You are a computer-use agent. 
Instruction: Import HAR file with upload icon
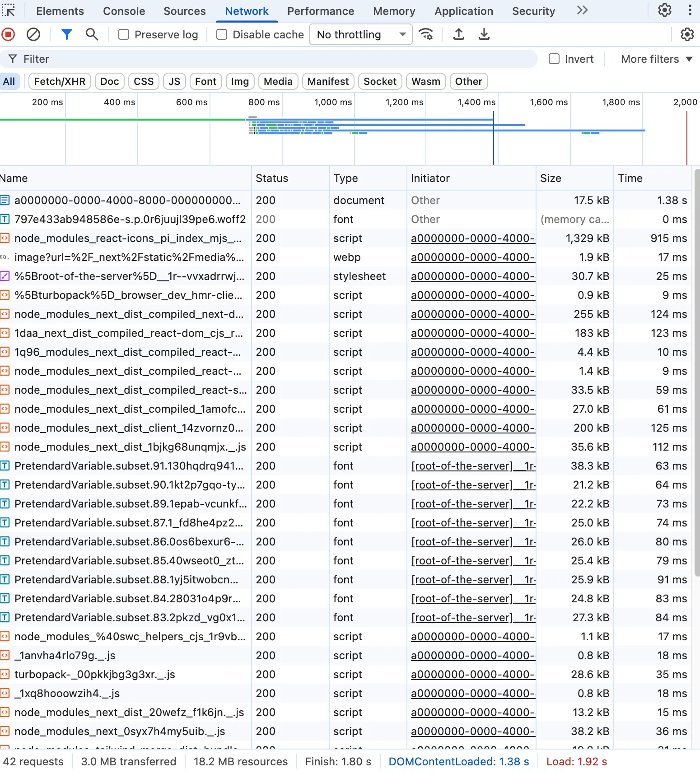click(459, 34)
